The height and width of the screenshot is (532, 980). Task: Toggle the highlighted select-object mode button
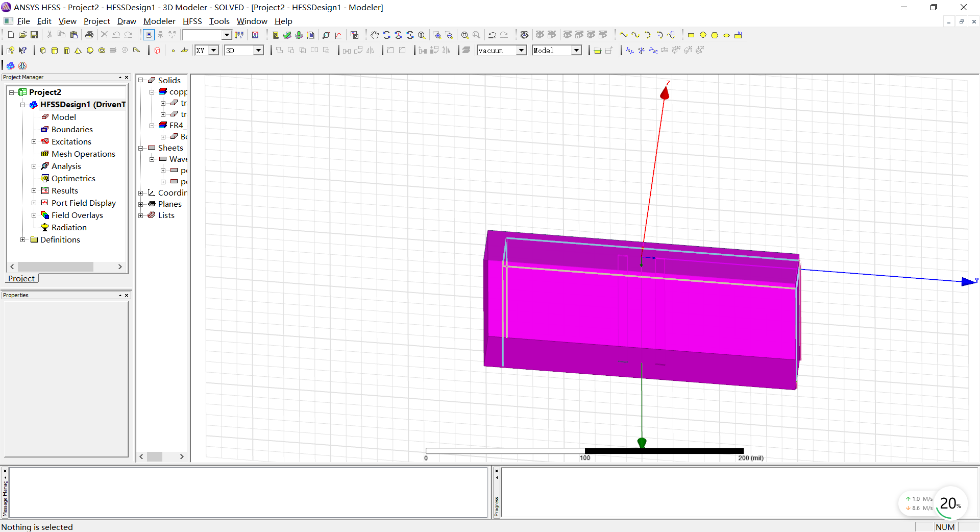[149, 35]
